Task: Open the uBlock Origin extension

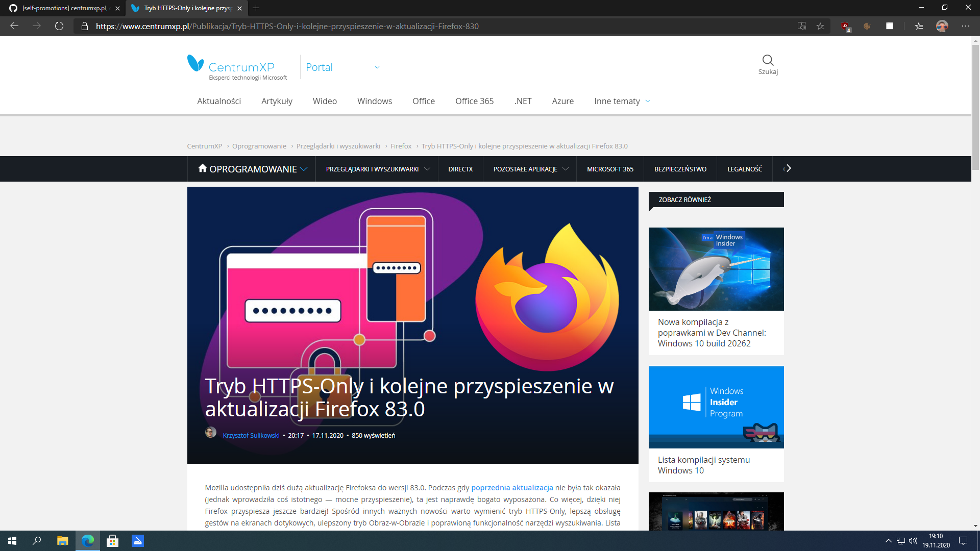Action: click(x=845, y=26)
